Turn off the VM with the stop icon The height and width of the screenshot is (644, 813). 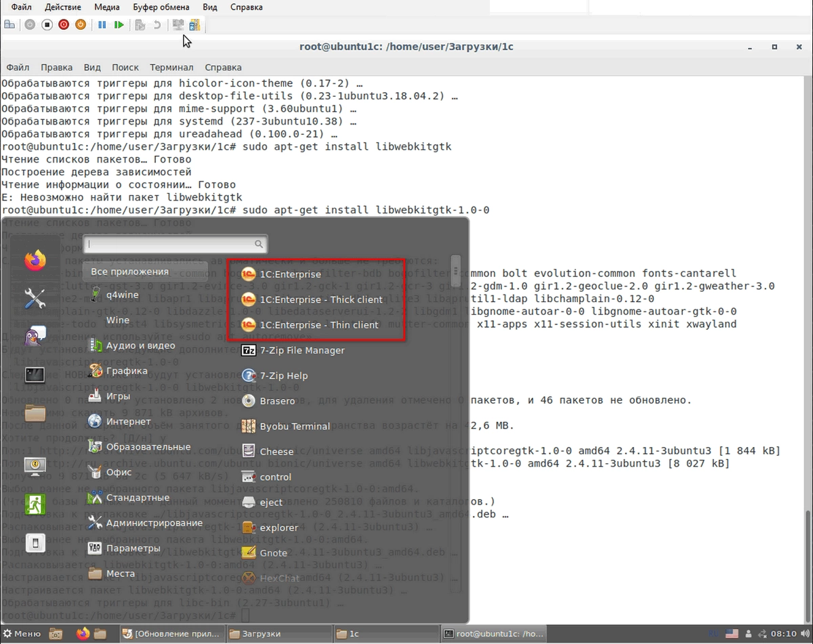point(47,24)
